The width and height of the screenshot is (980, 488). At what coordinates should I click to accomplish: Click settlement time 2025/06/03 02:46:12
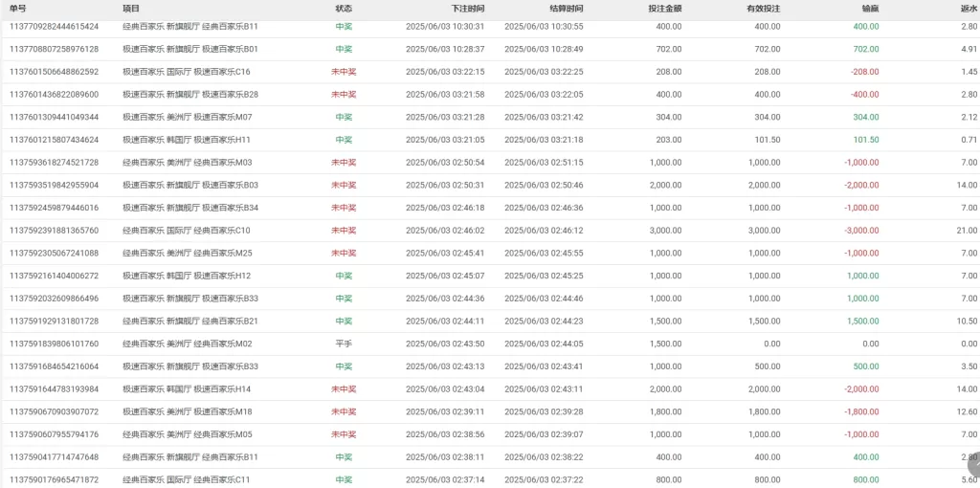pyautogui.click(x=544, y=231)
